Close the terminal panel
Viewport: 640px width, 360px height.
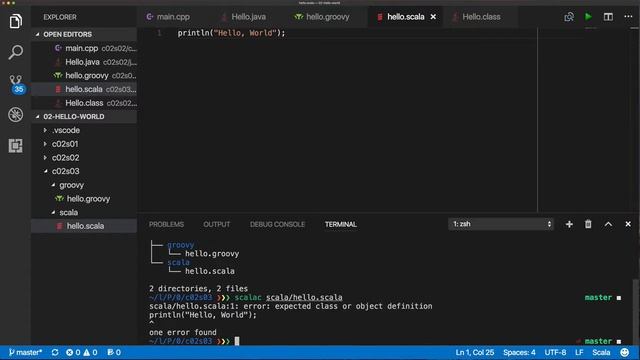tap(628, 224)
